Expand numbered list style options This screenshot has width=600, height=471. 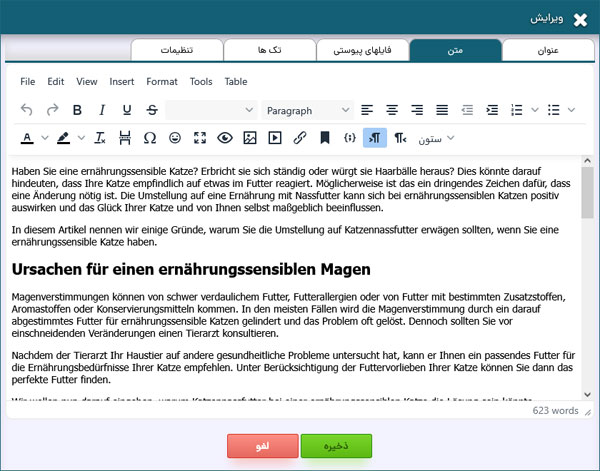[535, 110]
